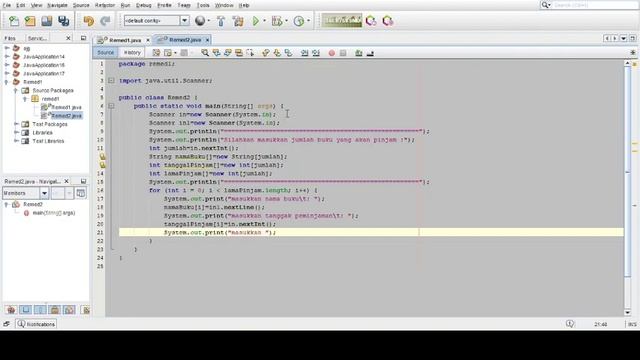Expand the Libraries node

[x=16, y=133]
